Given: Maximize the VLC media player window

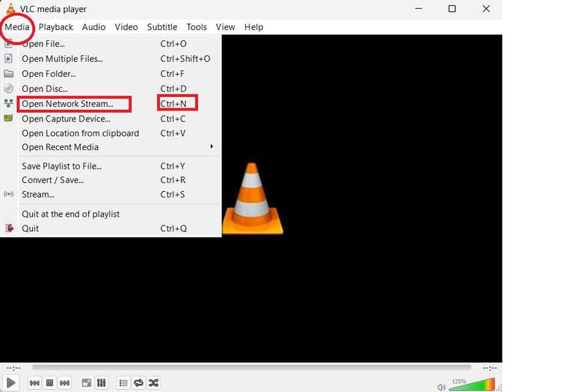Looking at the screenshot, I should [452, 8].
